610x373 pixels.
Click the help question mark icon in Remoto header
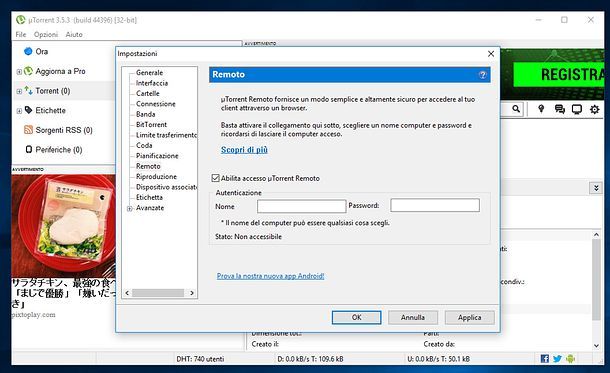(482, 75)
